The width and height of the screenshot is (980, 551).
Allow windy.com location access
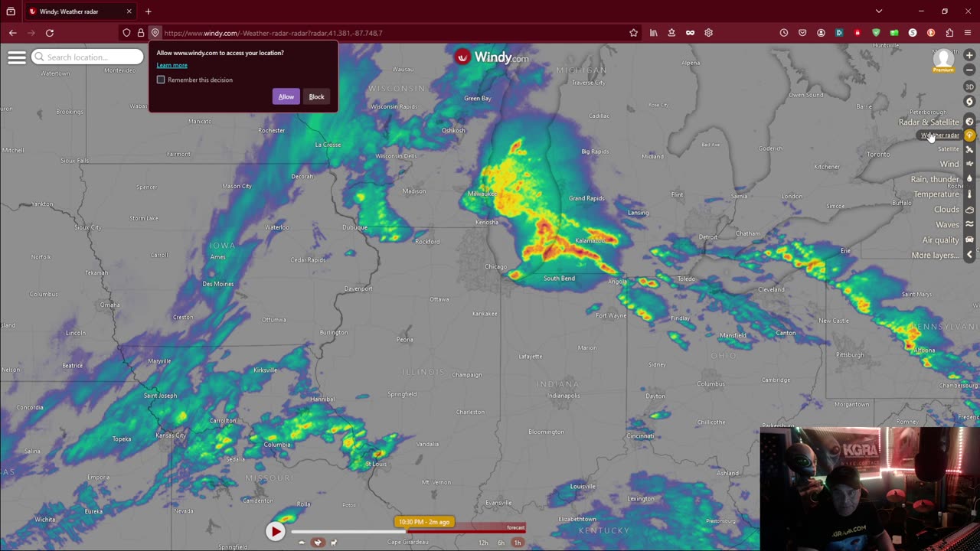pos(286,96)
